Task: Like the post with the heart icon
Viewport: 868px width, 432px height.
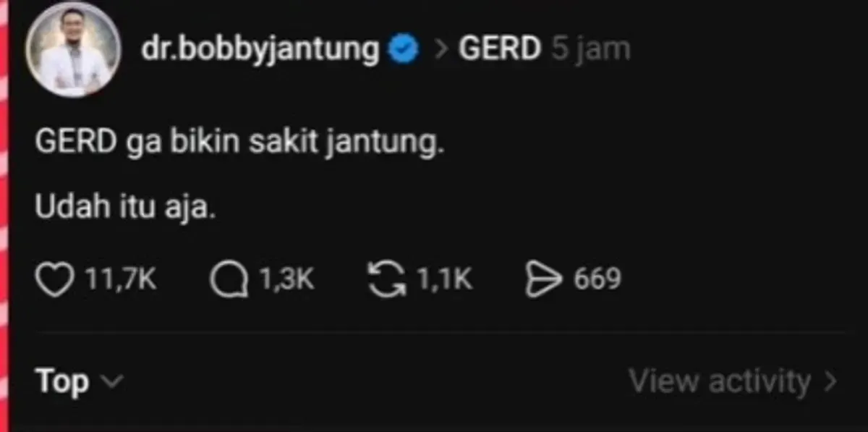Action: 54,280
